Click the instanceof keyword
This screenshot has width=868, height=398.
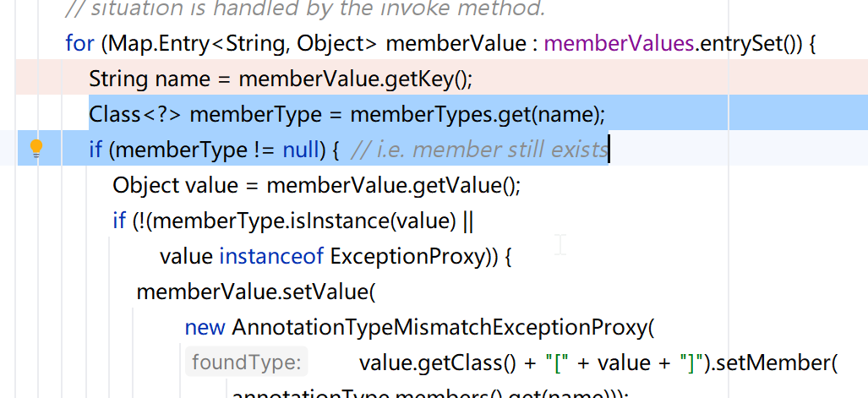[271, 256]
